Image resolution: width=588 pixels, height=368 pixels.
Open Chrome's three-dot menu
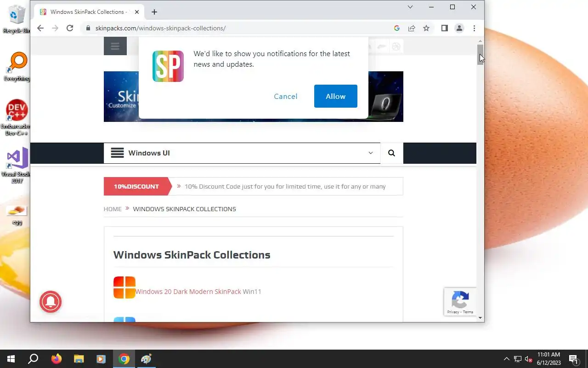pos(474,28)
